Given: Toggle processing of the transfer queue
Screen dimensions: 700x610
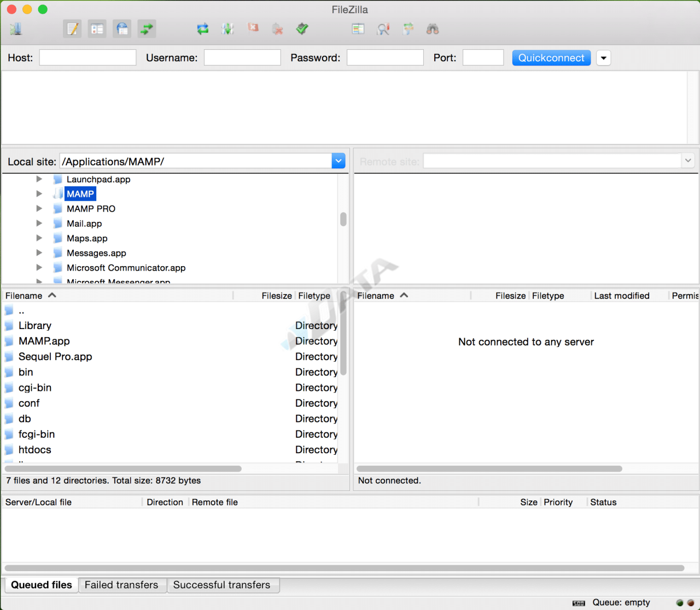Looking at the screenshot, I should click(228, 29).
